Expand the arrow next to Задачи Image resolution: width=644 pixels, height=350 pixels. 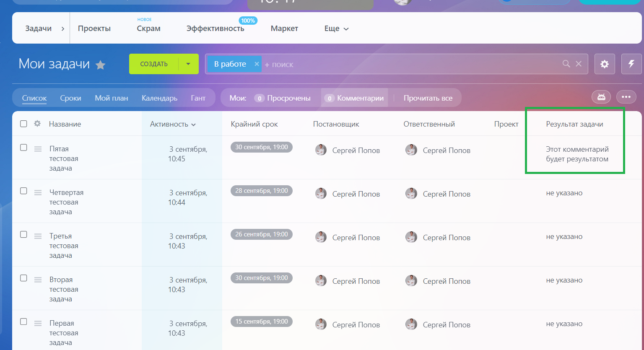(63, 29)
